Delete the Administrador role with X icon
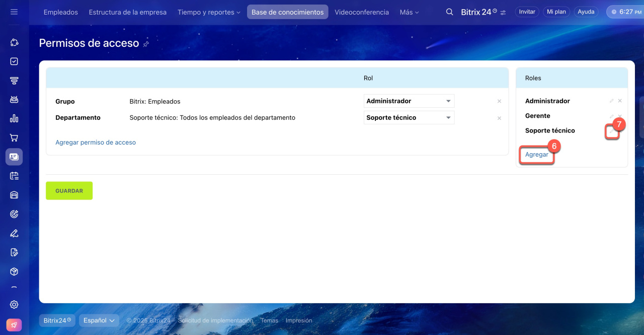The width and height of the screenshot is (644, 335). (x=620, y=101)
